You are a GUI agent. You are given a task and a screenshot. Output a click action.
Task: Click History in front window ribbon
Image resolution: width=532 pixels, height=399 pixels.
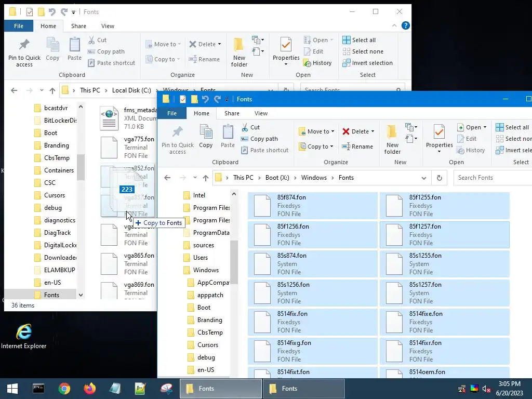pyautogui.click(x=471, y=150)
